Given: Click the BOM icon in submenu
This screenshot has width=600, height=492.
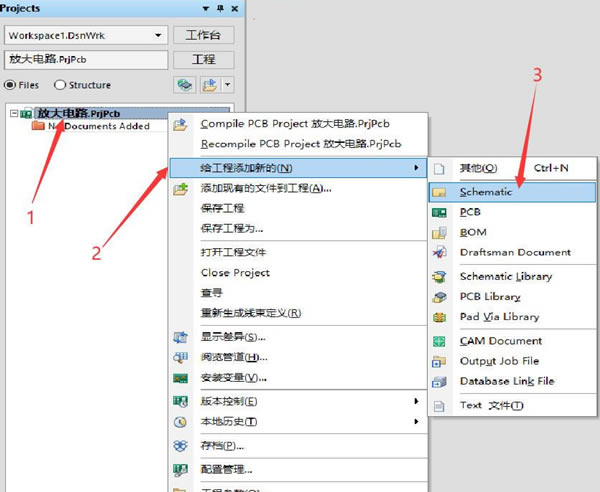Looking at the screenshot, I should pyautogui.click(x=438, y=232).
